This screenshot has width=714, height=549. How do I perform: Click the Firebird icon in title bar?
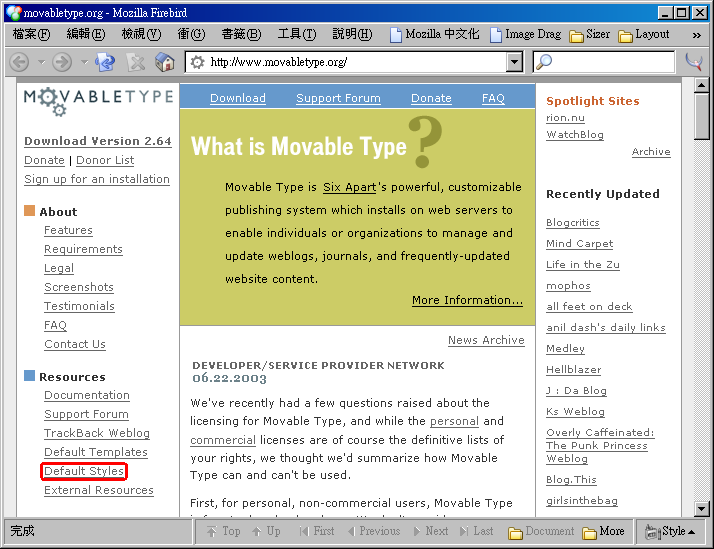13,13
